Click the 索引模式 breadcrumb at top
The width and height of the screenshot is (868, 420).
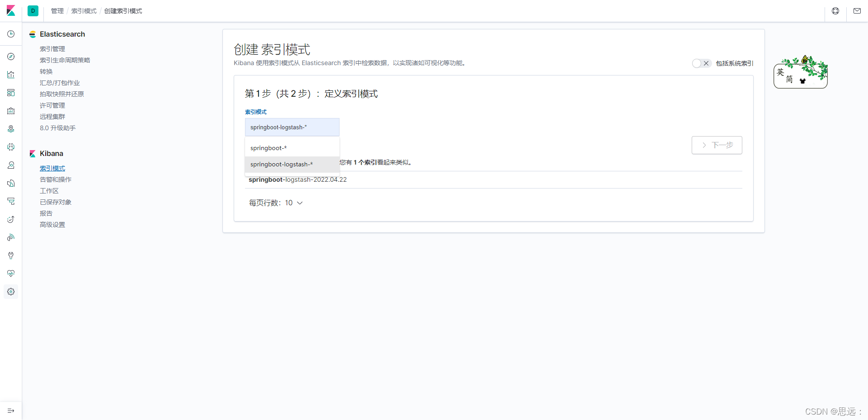(x=84, y=11)
